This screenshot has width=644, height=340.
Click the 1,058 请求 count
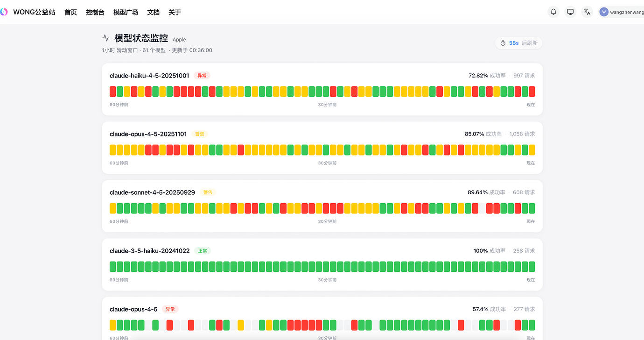point(522,134)
